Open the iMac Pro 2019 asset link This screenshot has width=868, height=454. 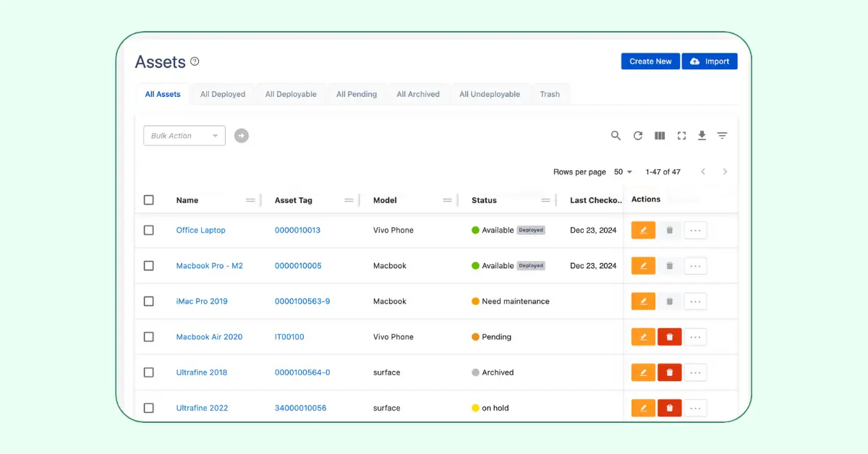tap(202, 301)
